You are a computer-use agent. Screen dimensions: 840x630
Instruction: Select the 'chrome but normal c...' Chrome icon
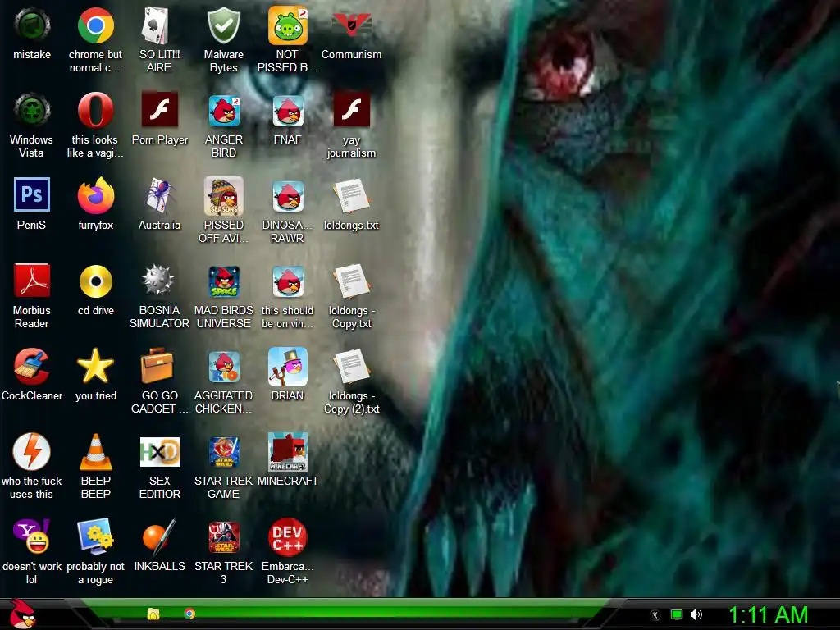pos(95,25)
